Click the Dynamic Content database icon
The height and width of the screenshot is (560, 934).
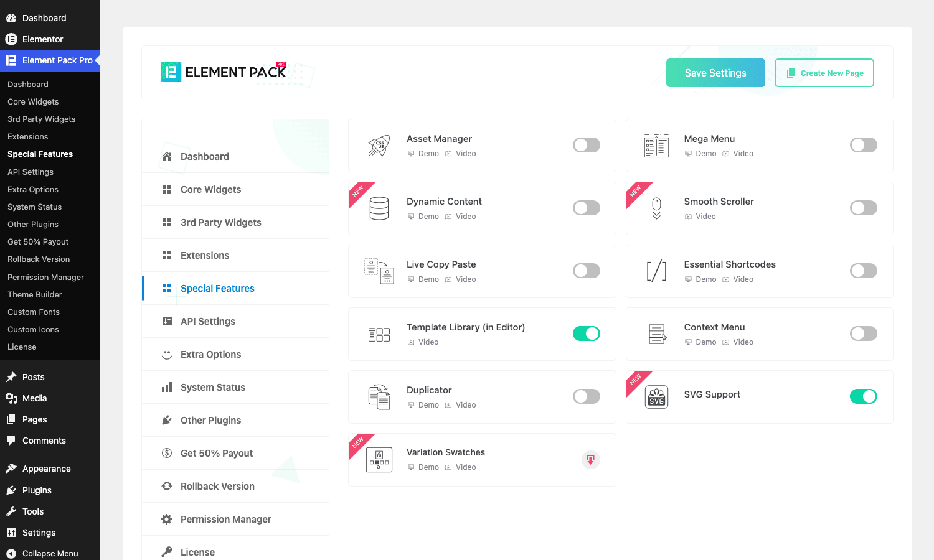[x=379, y=208]
